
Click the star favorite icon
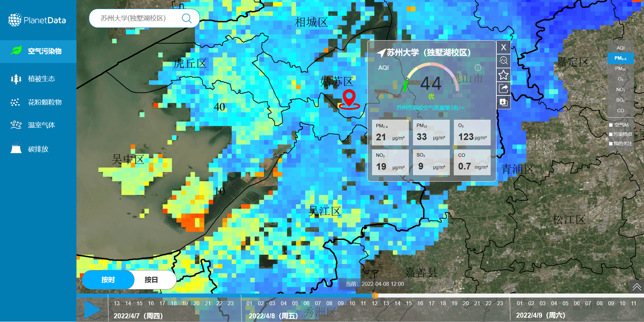click(503, 75)
